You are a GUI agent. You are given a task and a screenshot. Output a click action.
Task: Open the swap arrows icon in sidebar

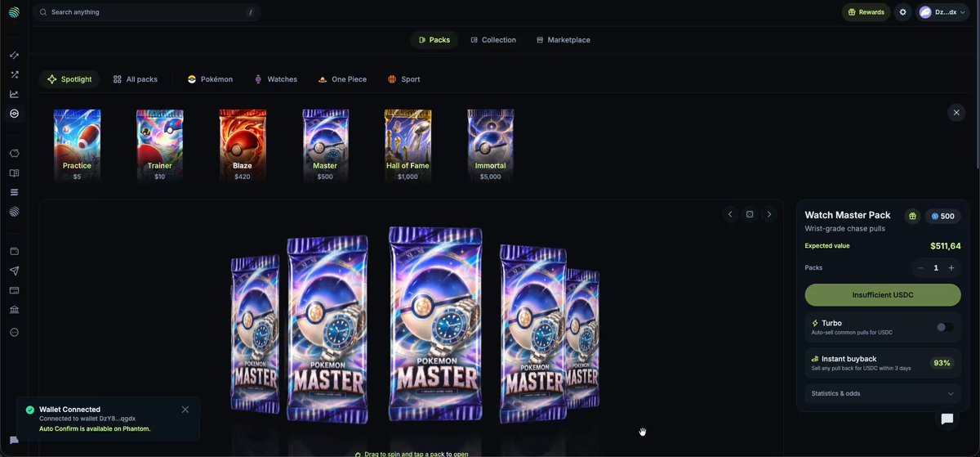(x=14, y=56)
